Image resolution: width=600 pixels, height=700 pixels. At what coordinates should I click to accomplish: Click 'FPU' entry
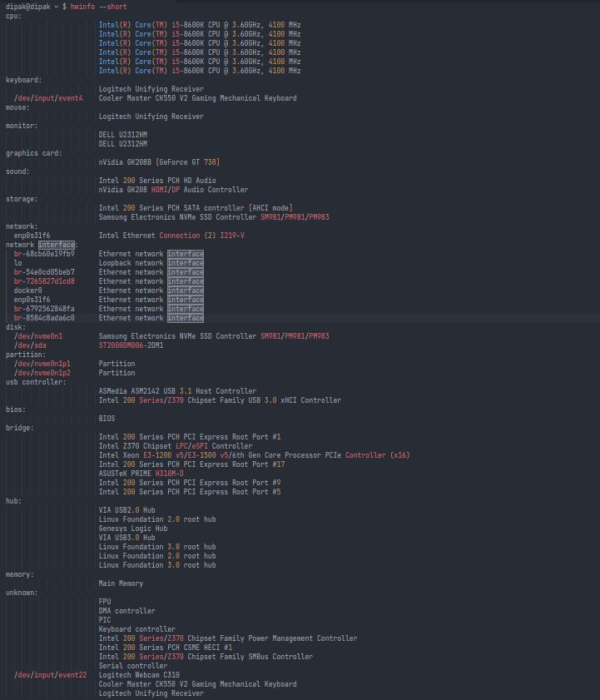(x=105, y=602)
